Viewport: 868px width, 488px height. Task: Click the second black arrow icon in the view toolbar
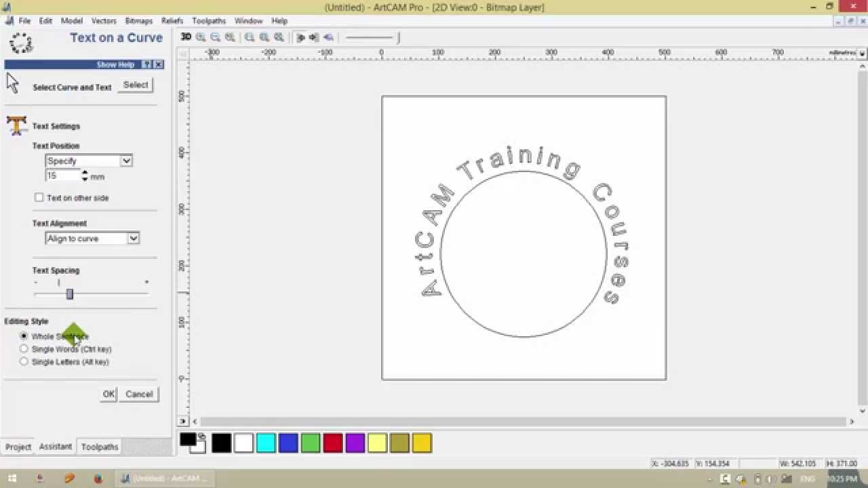tap(315, 37)
